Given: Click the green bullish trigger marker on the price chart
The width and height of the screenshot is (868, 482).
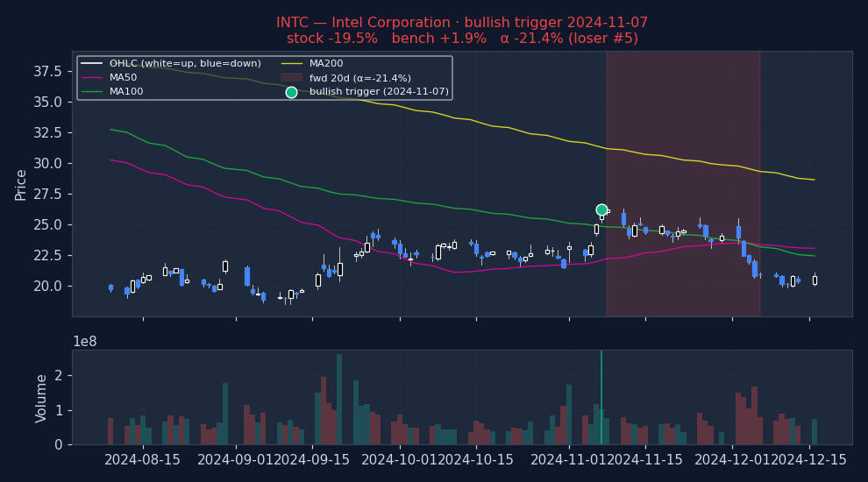Looking at the screenshot, I should click(601, 209).
